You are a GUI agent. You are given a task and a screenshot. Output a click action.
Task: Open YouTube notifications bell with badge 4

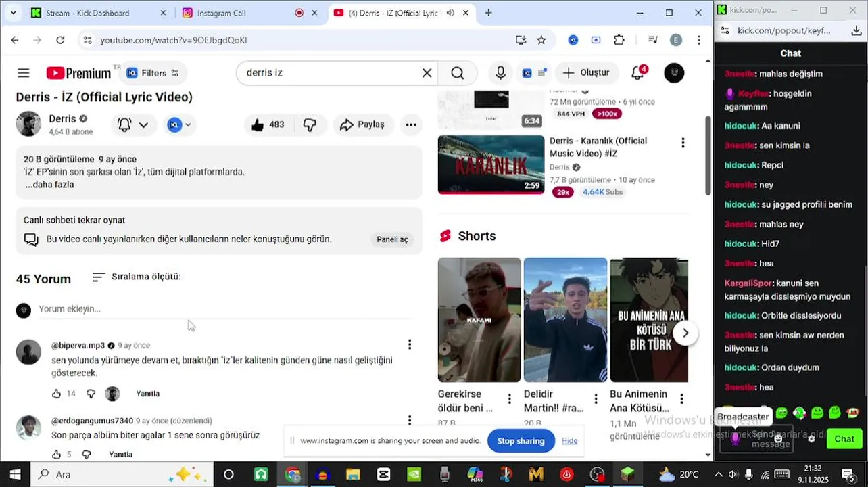point(638,72)
